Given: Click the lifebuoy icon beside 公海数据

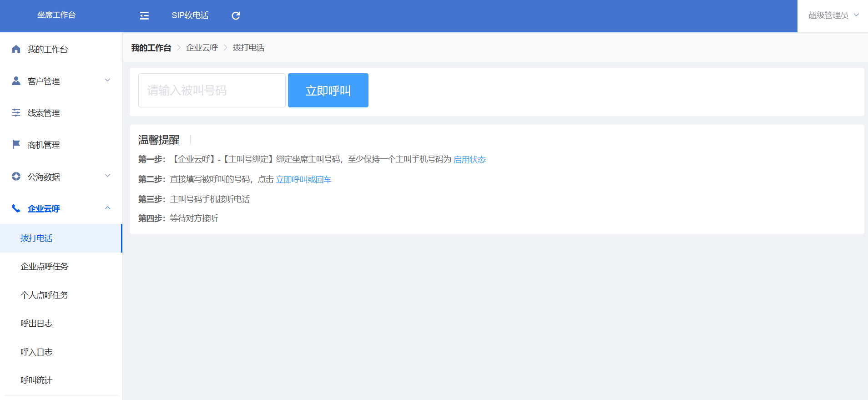Looking at the screenshot, I should 16,177.
